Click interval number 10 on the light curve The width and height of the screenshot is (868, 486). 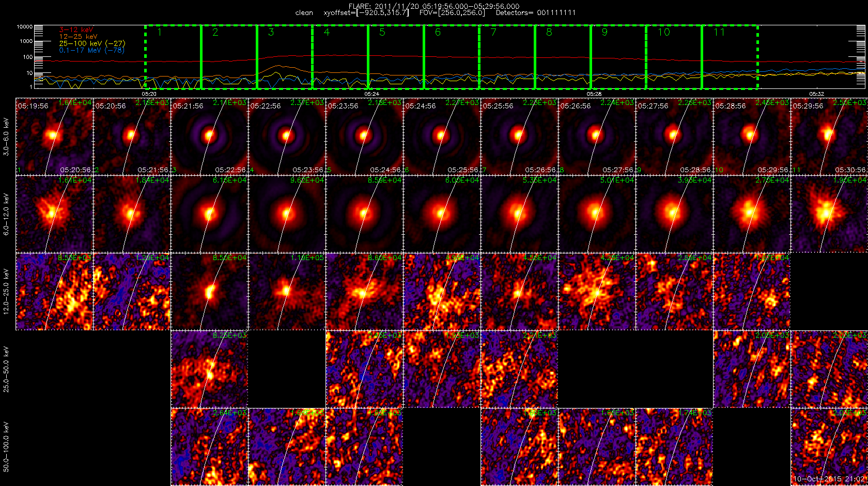click(664, 32)
